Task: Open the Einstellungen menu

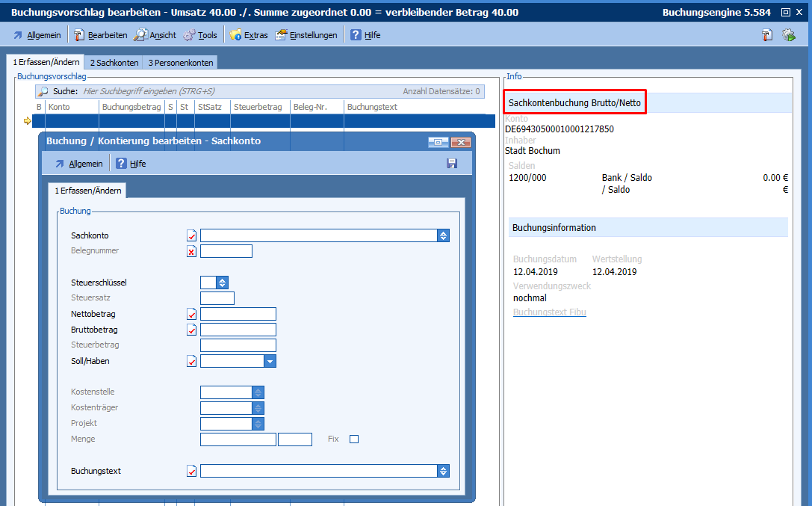Action: pos(306,35)
